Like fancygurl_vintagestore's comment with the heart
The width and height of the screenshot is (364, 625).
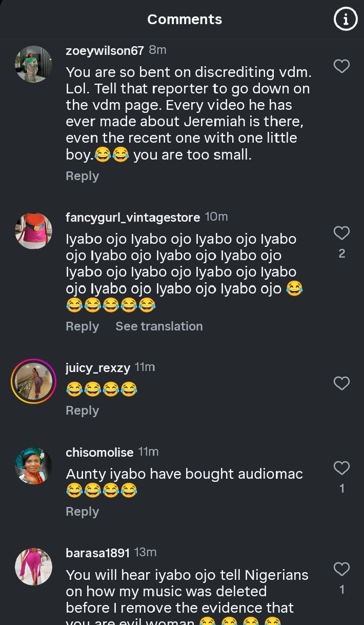[x=341, y=233]
